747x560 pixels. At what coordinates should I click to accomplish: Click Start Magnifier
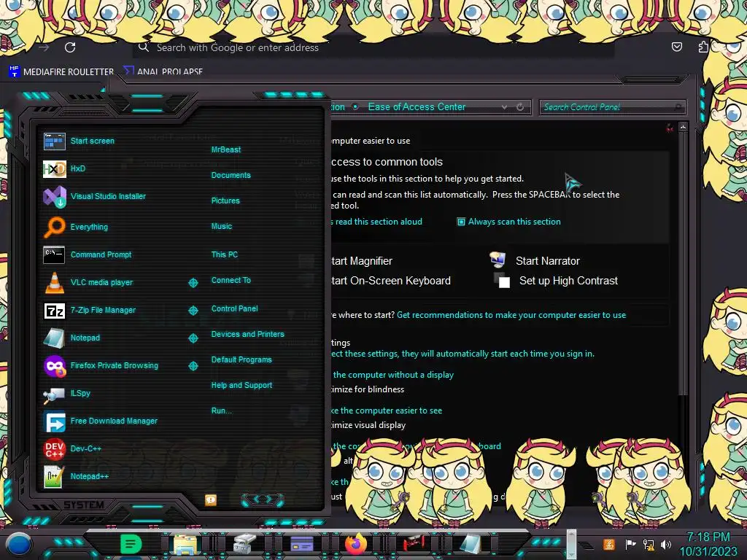(362, 261)
